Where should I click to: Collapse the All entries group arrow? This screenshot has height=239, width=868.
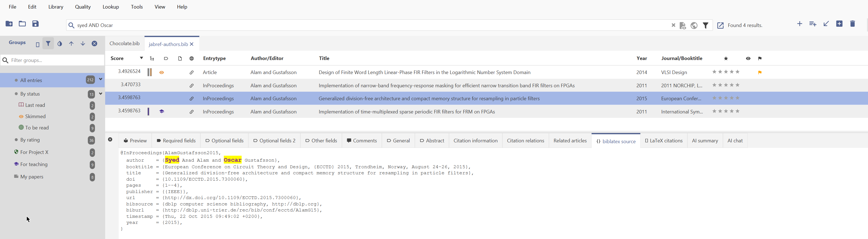click(100, 79)
